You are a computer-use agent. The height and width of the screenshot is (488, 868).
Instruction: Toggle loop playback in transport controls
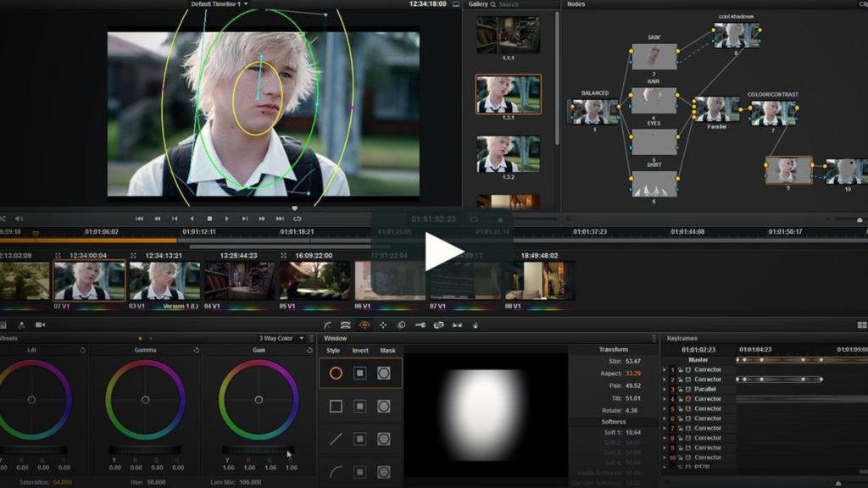[298, 218]
